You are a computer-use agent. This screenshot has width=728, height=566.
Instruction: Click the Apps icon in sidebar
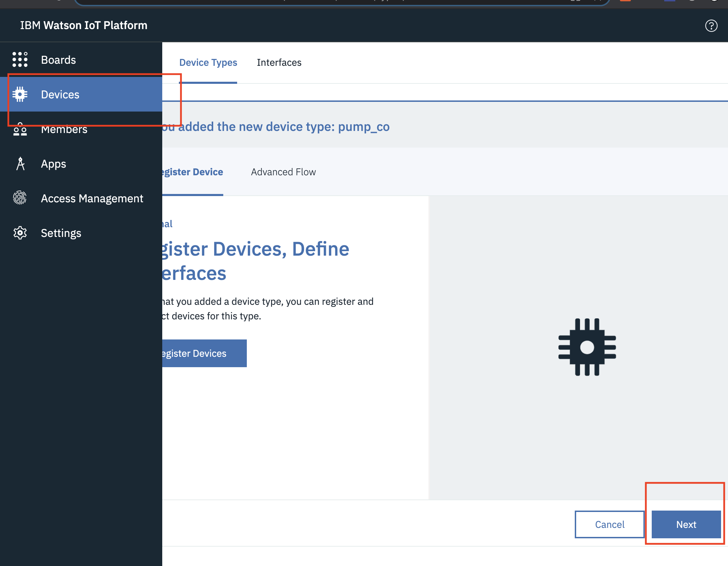[20, 163]
